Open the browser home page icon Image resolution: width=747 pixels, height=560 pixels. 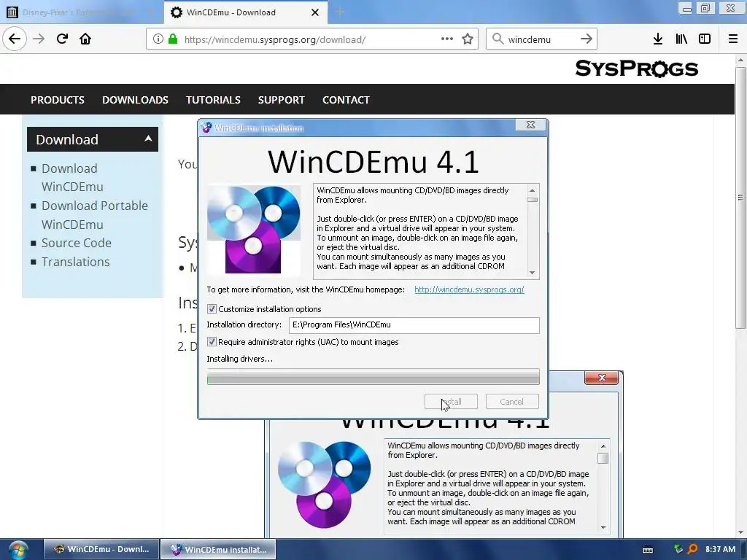tap(85, 39)
